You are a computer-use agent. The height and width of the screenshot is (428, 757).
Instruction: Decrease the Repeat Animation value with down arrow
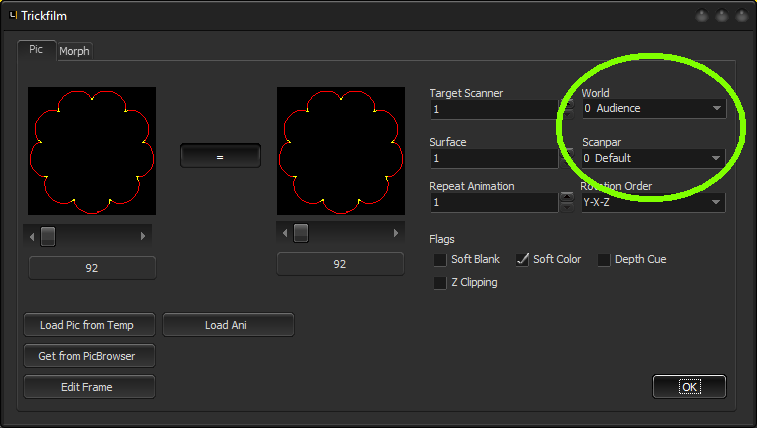point(567,207)
